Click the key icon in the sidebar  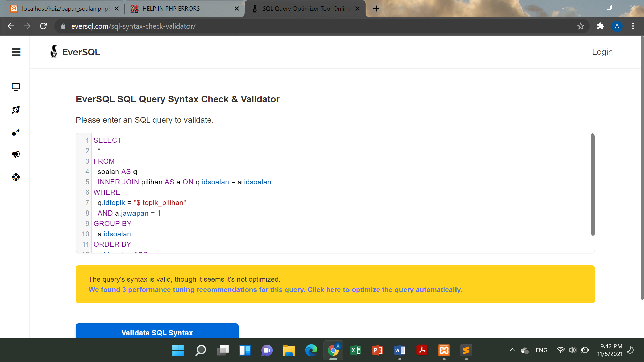[x=16, y=132]
